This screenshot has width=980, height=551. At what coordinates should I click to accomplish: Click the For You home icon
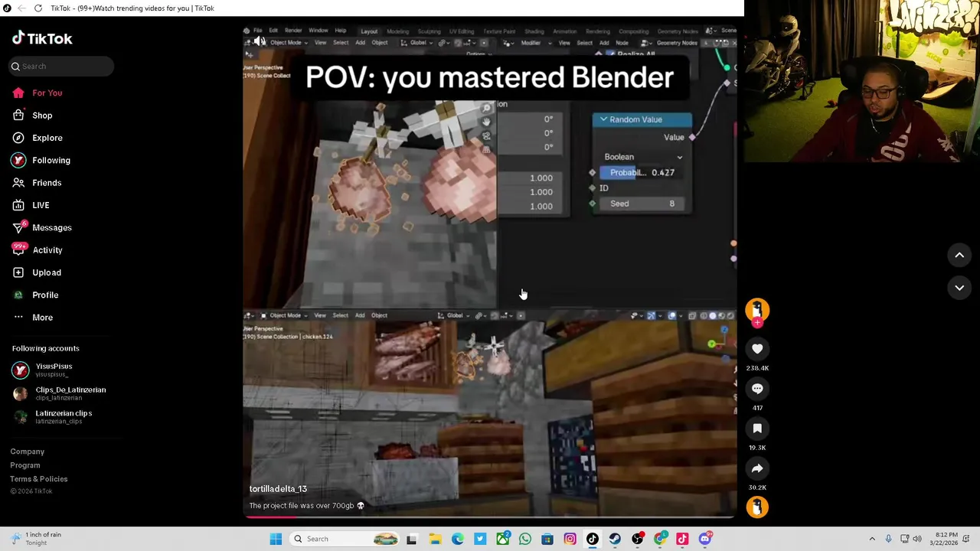(x=18, y=93)
